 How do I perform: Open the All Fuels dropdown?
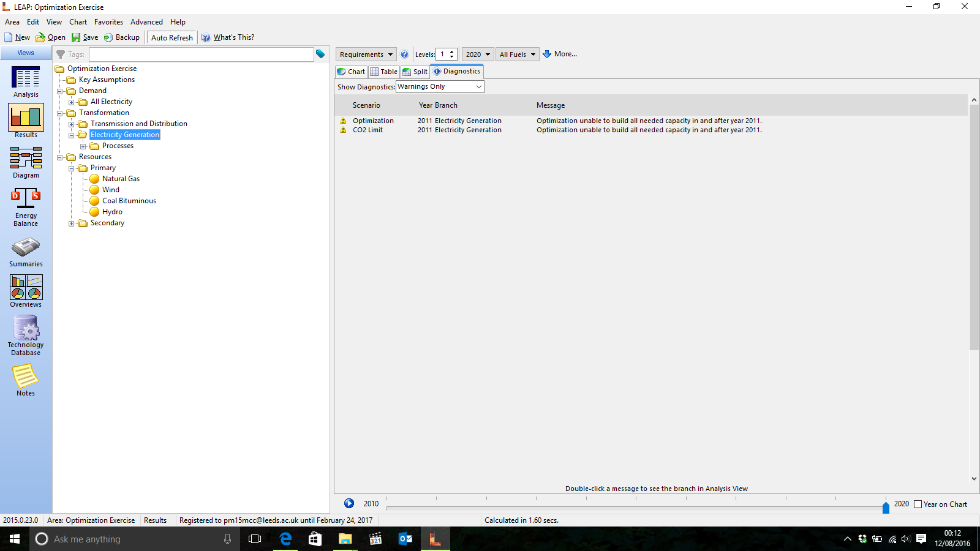coord(518,54)
